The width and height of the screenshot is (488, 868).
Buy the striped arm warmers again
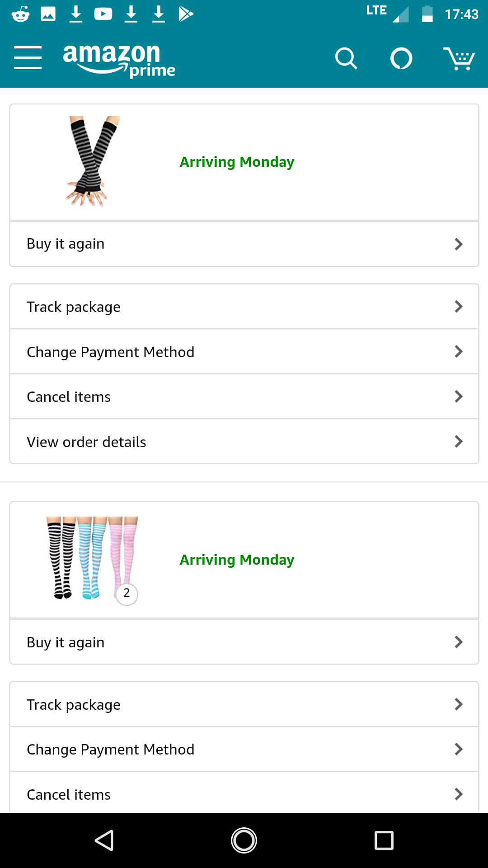click(x=244, y=244)
